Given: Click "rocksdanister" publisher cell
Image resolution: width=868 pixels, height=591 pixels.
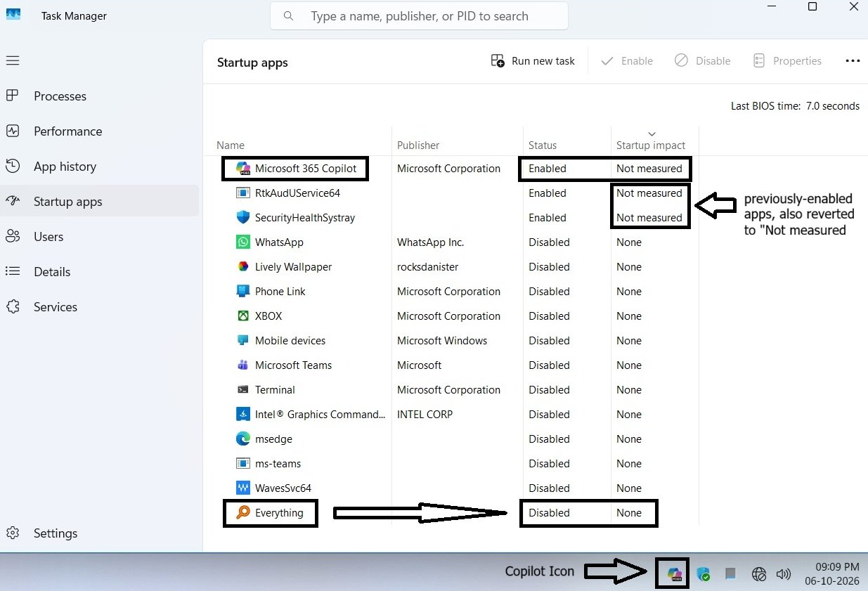Looking at the screenshot, I should coord(427,267).
